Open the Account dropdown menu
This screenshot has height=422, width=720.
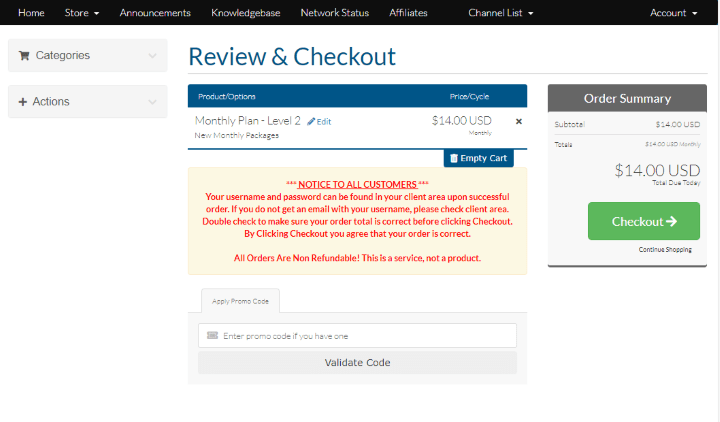pyautogui.click(x=673, y=13)
